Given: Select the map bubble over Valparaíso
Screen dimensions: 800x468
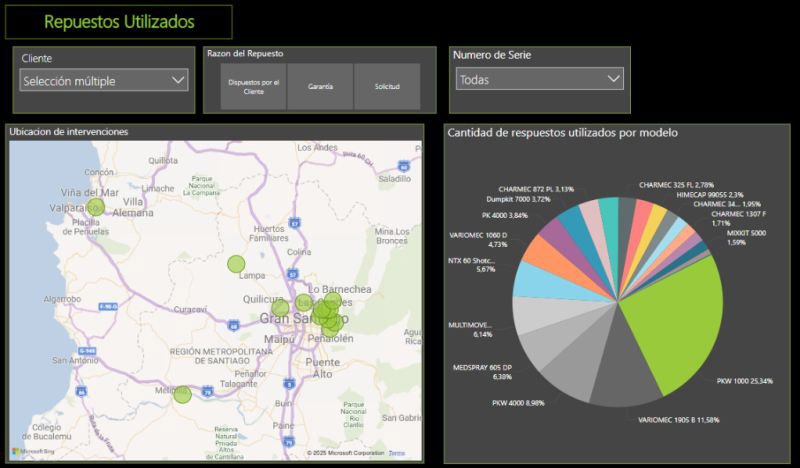Looking at the screenshot, I should [x=95, y=207].
